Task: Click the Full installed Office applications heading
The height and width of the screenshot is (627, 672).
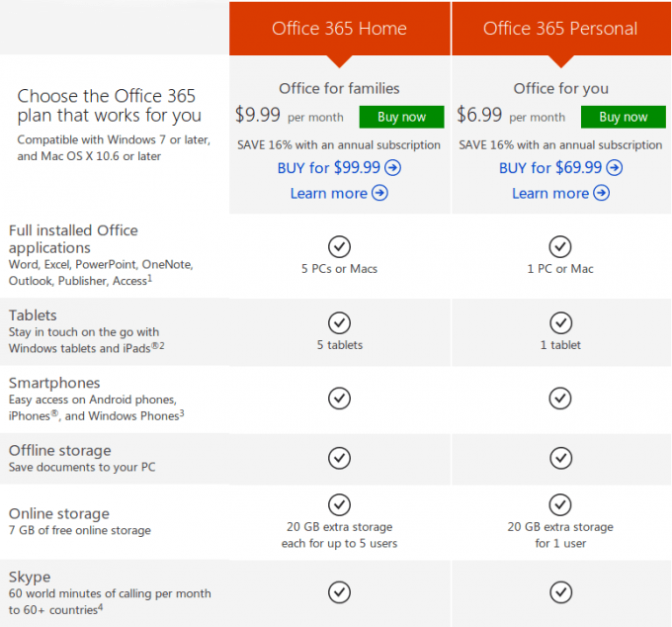Action: click(x=73, y=239)
